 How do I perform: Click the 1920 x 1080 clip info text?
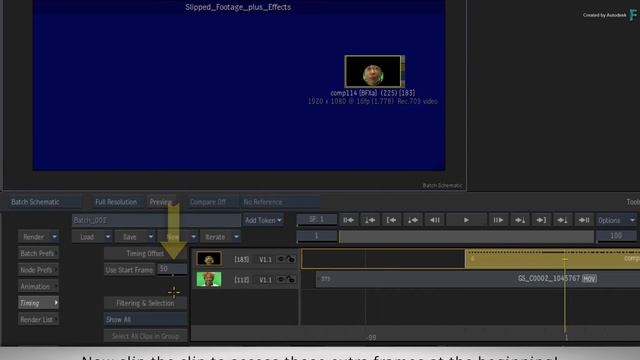click(x=373, y=101)
